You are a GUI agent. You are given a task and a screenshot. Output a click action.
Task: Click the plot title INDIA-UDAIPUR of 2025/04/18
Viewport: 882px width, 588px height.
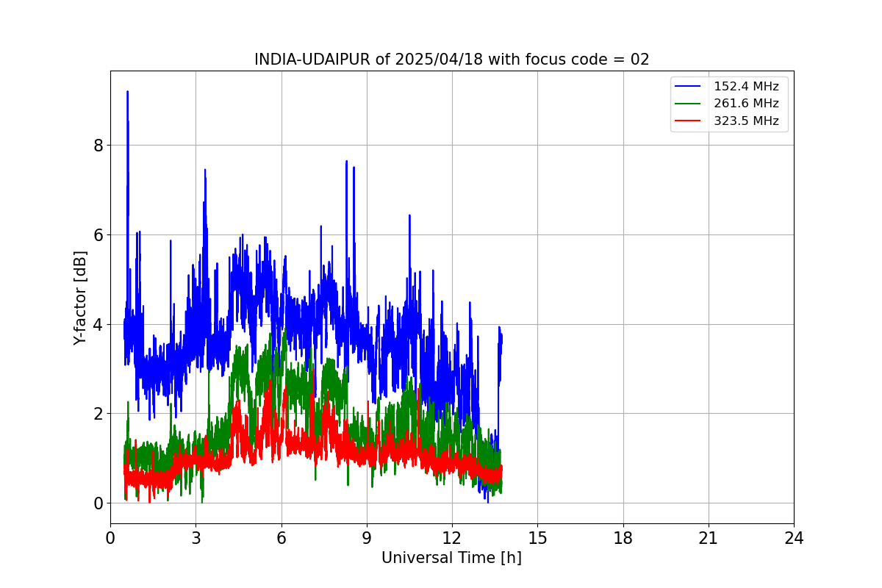[x=451, y=60]
